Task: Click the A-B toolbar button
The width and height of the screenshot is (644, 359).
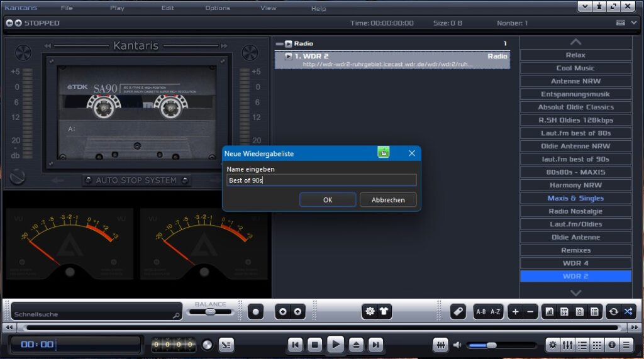Action: 480,312
